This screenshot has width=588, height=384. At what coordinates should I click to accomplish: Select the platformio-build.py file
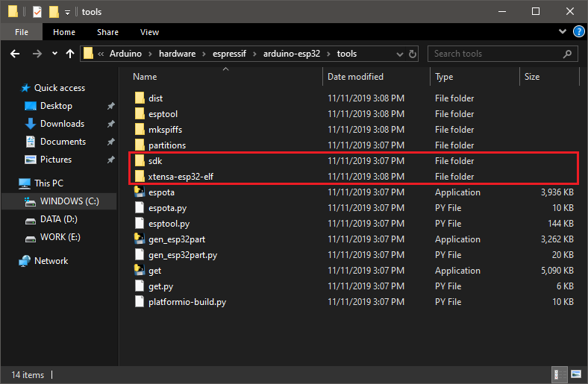click(x=187, y=302)
